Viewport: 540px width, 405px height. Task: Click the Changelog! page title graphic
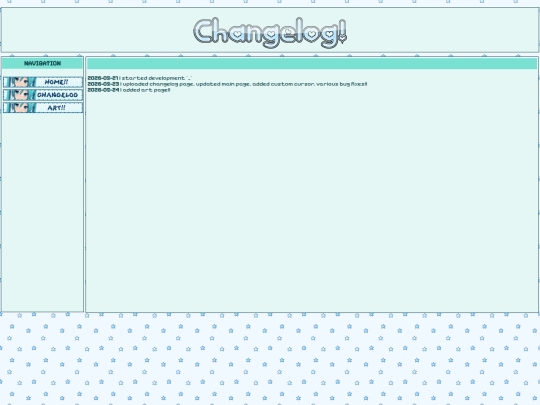[270, 32]
